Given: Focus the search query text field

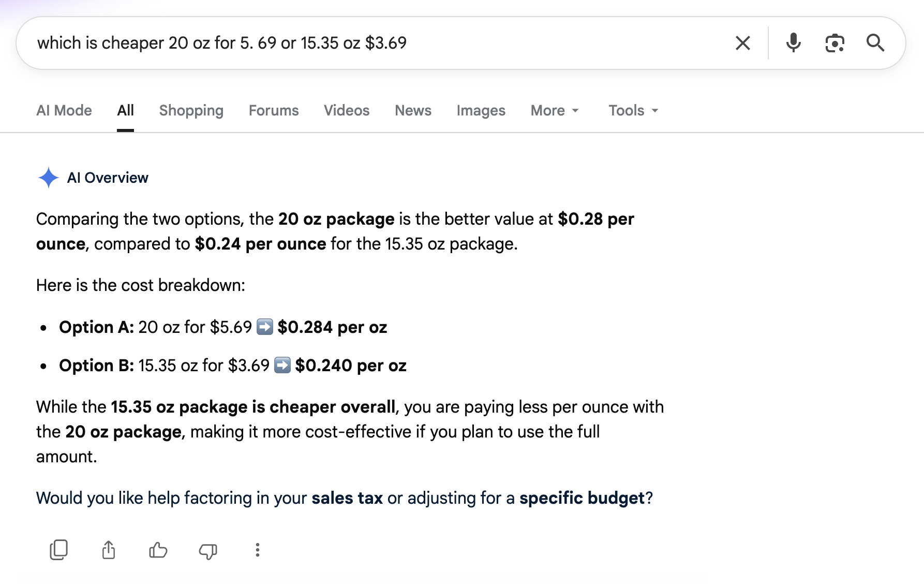Looking at the screenshot, I should [378, 43].
